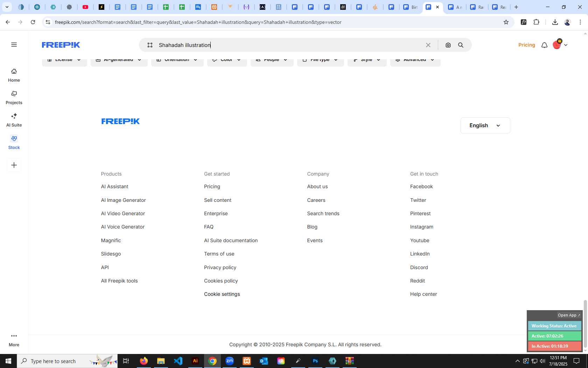Open Terms of use link
The height and width of the screenshot is (368, 588).
(219, 254)
